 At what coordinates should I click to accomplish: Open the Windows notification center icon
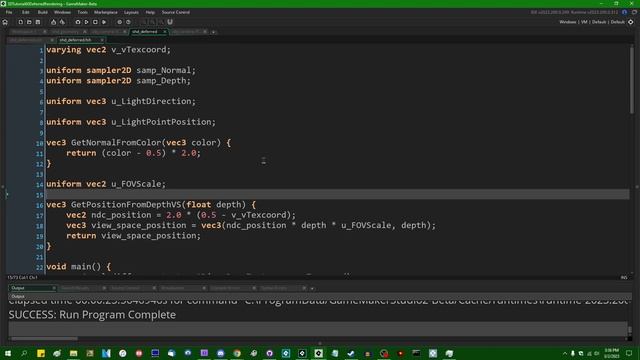tap(629, 353)
